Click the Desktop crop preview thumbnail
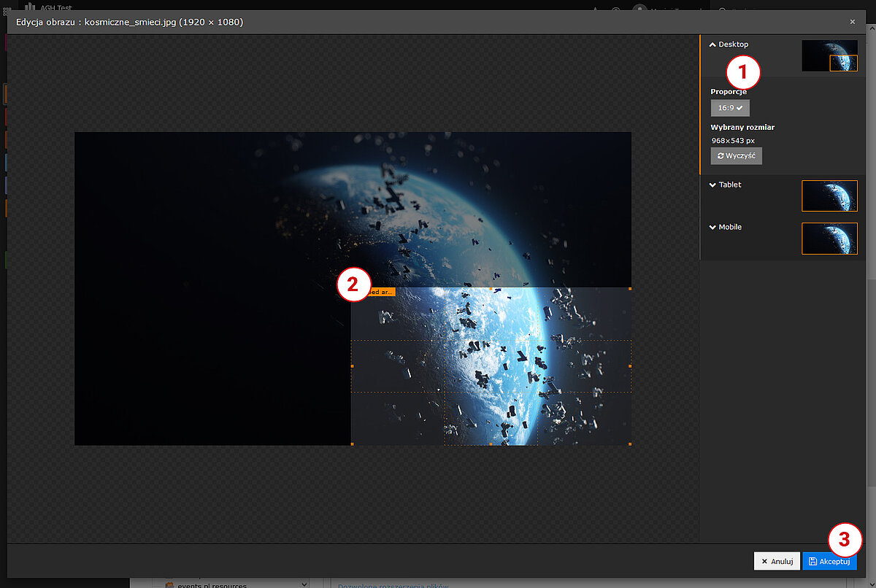This screenshot has height=588, width=876. pyautogui.click(x=829, y=55)
